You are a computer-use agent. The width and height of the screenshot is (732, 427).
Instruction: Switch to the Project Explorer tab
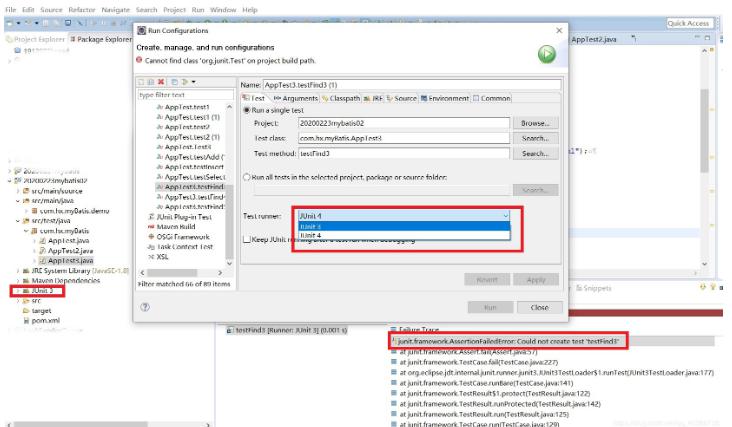(x=35, y=39)
